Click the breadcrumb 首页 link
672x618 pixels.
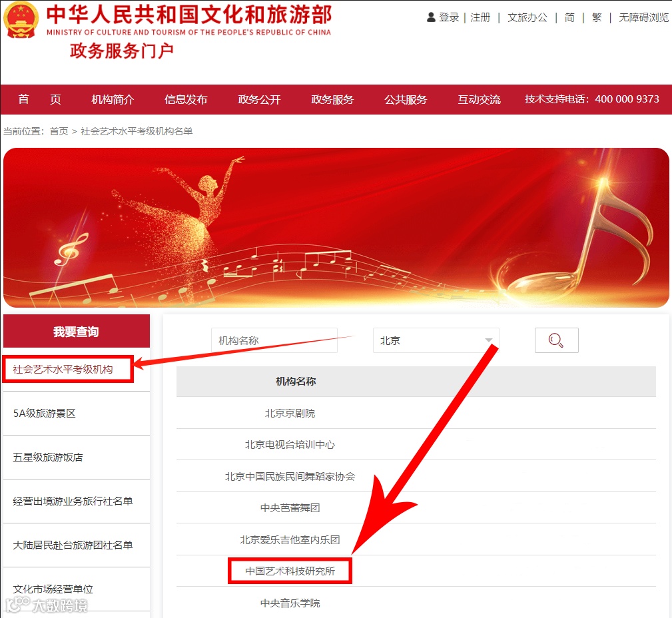pyautogui.click(x=59, y=131)
